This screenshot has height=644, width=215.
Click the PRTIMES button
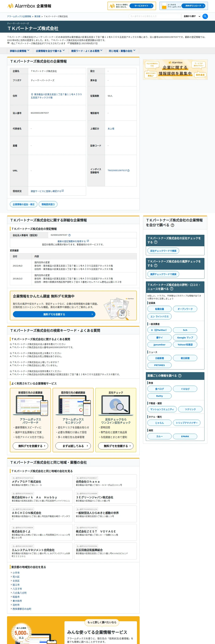(159, 365)
